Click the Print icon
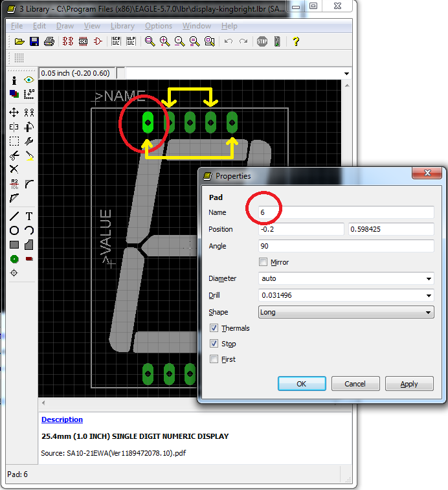 pyautogui.click(x=49, y=41)
